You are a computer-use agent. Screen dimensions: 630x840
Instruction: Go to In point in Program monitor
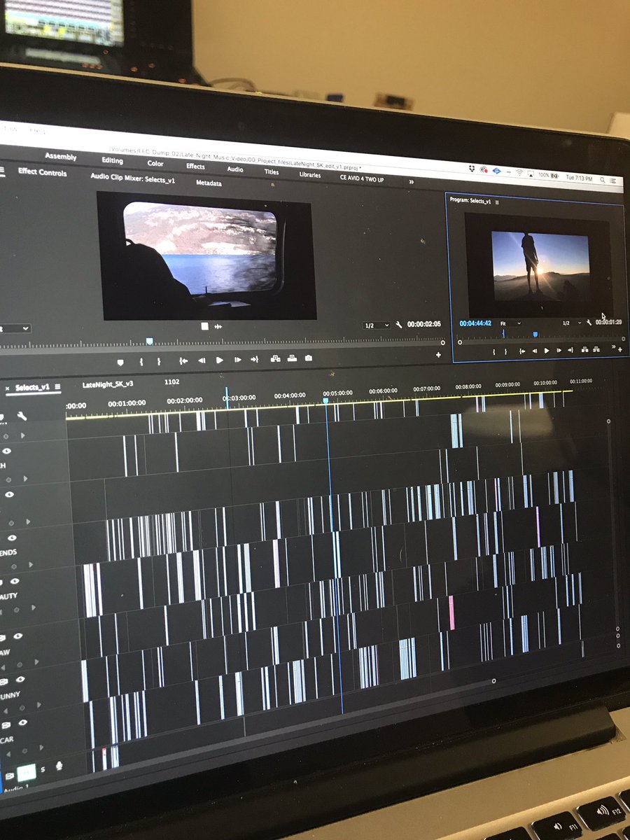[x=522, y=351]
